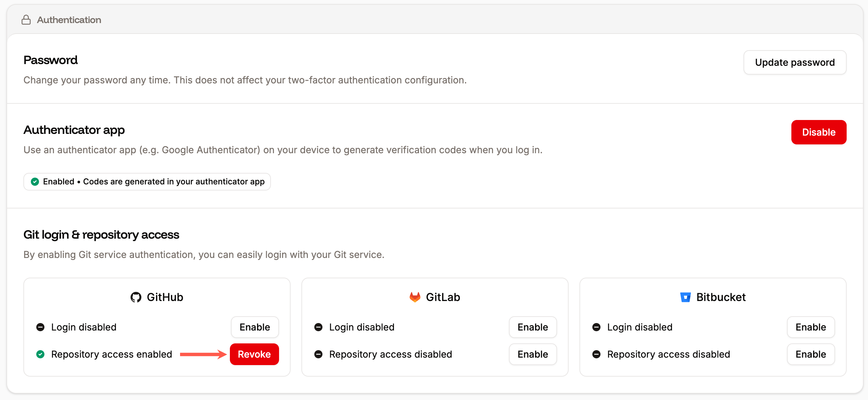Click the Enabled authenticator status badge
The width and height of the screenshot is (868, 400).
pos(147,182)
